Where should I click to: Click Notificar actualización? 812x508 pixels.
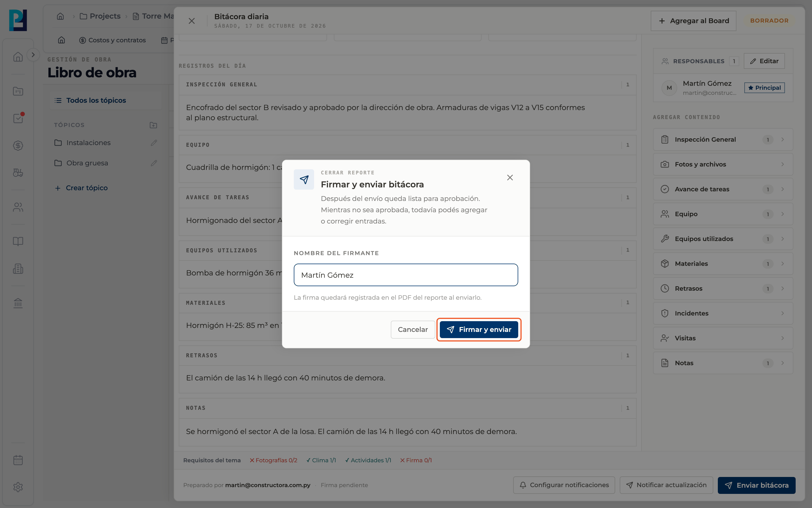(667, 485)
